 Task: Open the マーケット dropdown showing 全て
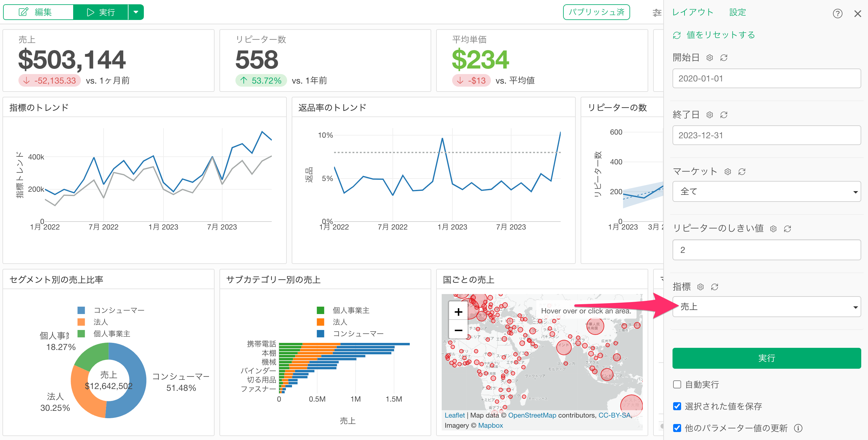[x=767, y=191]
